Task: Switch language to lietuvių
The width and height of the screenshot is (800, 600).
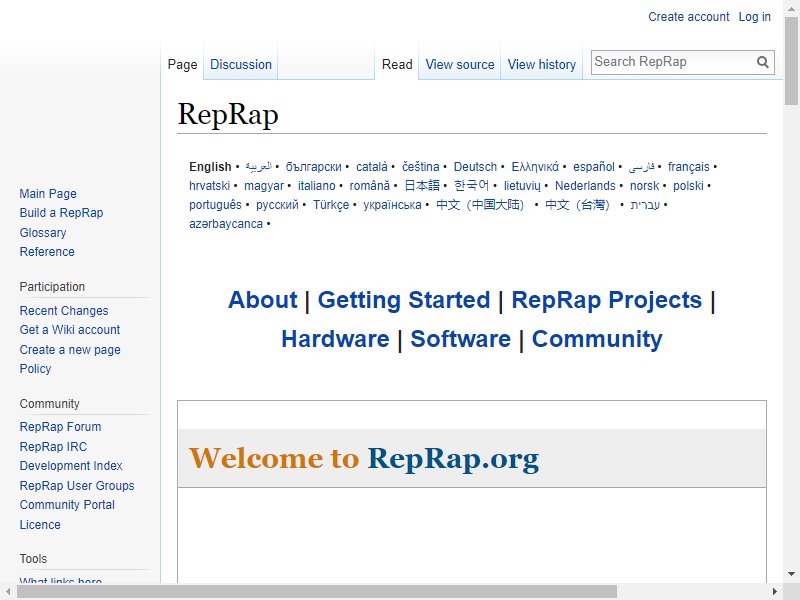Action: pos(522,186)
